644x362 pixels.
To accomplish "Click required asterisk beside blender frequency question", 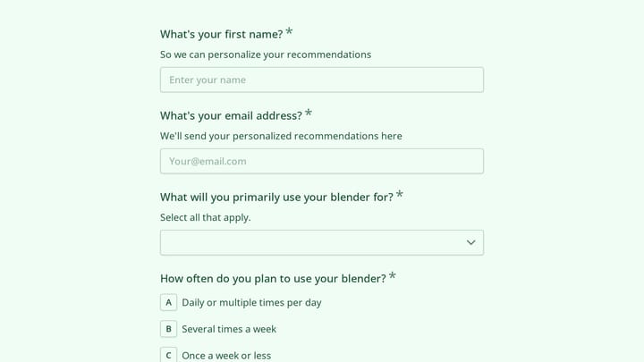I will click(x=393, y=275).
